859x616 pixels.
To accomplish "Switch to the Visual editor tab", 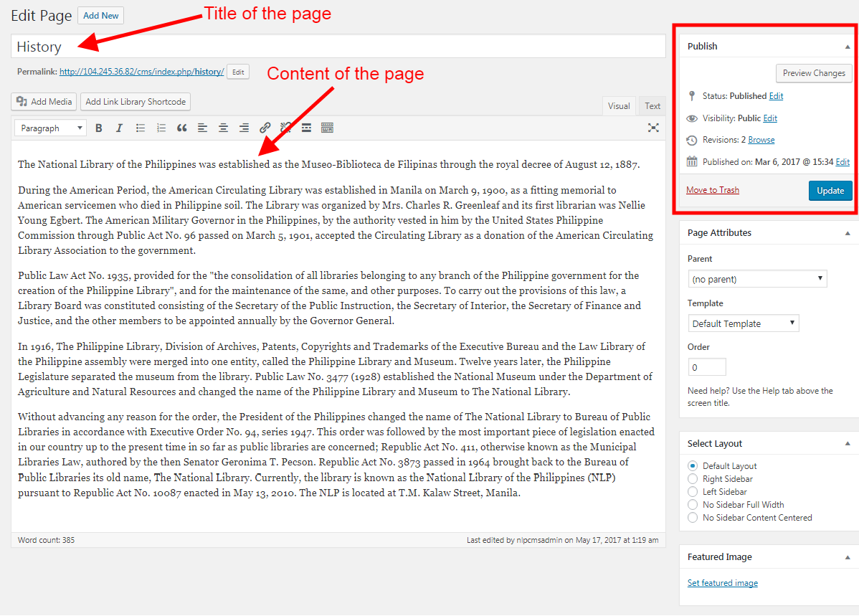I will (619, 106).
